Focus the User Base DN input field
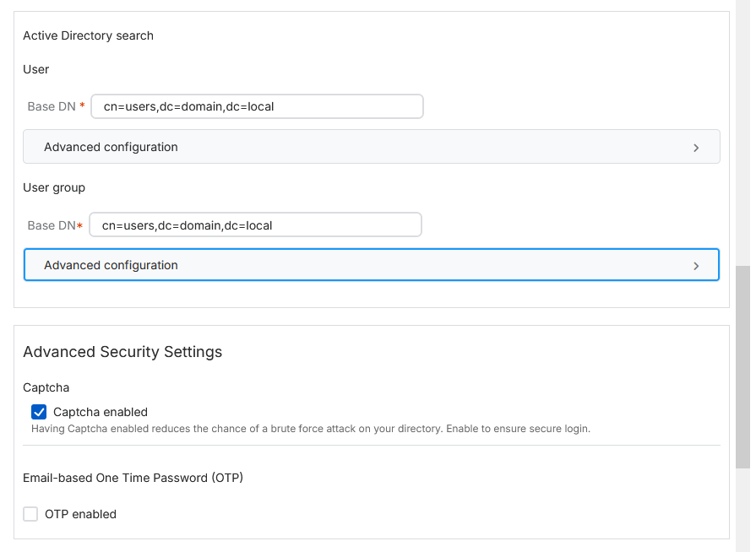756x552 pixels. pos(257,107)
